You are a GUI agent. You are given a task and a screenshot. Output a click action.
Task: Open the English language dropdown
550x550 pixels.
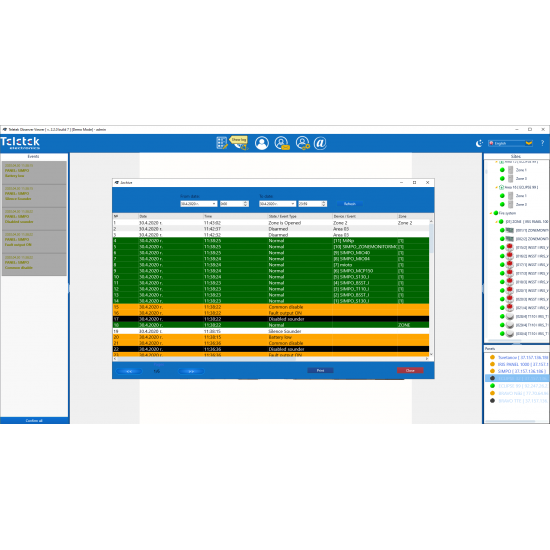(510, 143)
